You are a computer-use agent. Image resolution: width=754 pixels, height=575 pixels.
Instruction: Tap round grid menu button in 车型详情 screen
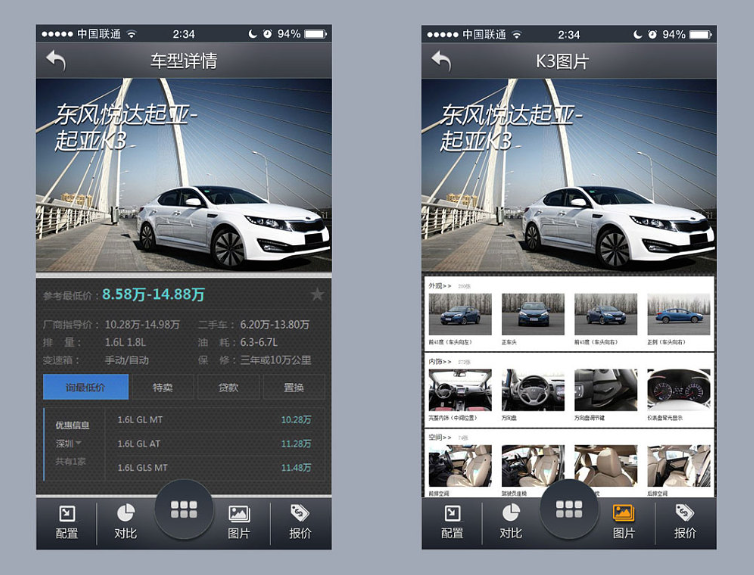click(x=184, y=509)
